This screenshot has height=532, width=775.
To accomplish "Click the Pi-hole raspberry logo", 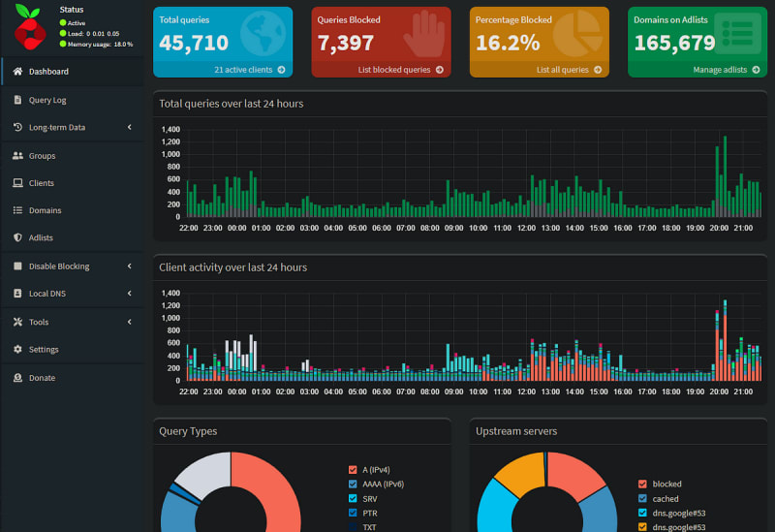I will 29,26.
